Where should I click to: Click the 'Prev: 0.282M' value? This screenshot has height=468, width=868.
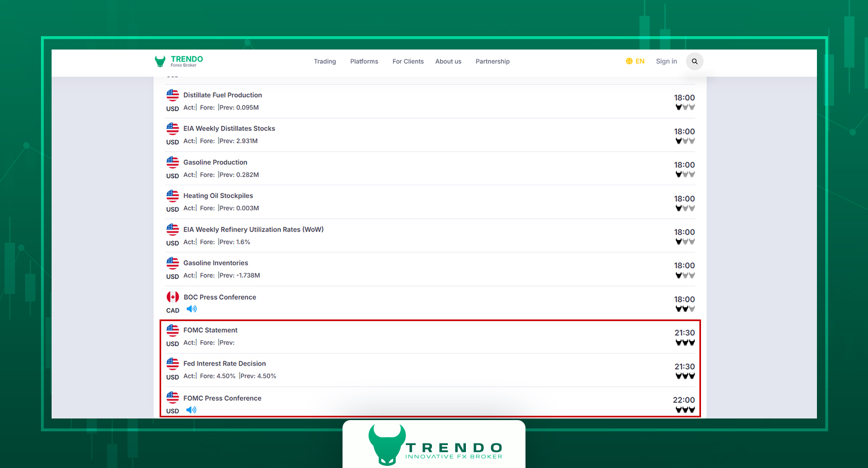click(x=239, y=175)
